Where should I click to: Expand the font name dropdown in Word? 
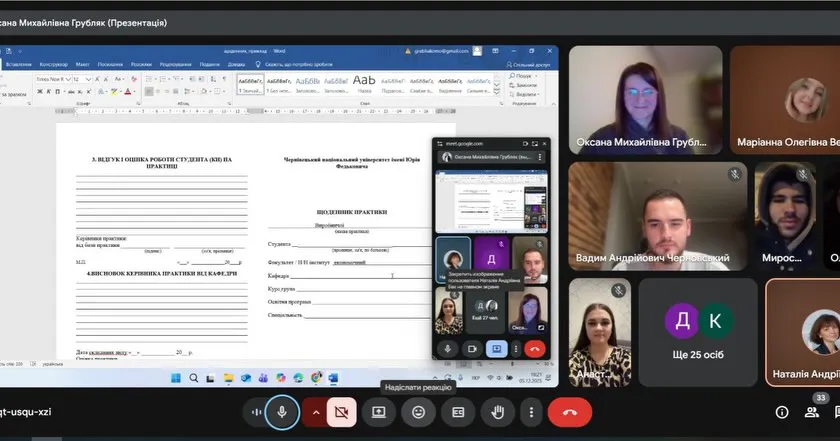point(70,78)
